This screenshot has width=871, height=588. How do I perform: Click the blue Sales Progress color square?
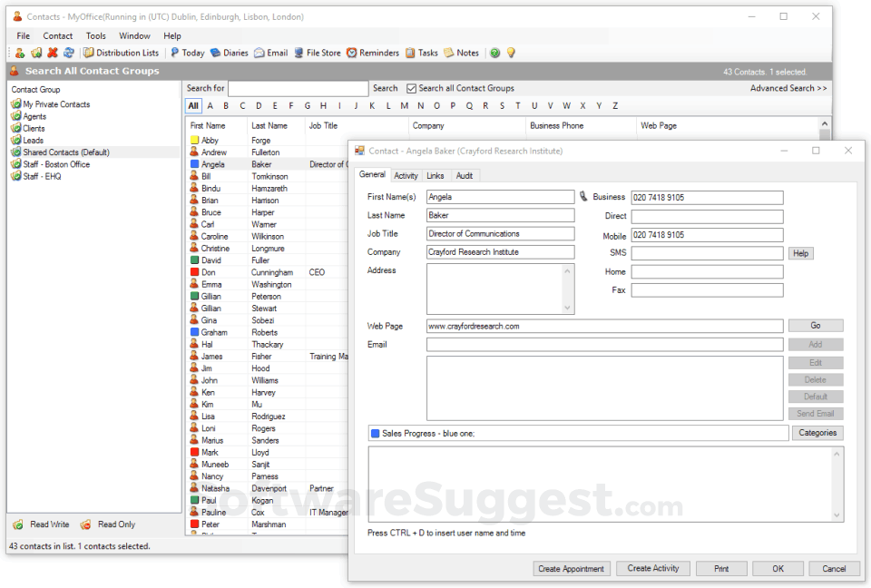pyautogui.click(x=375, y=433)
